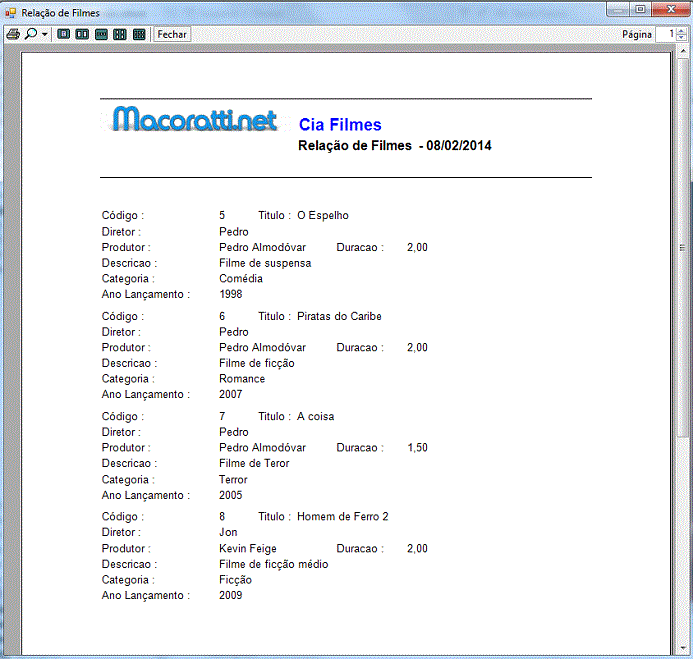693x659 pixels.
Task: Decrease page number with down stepper
Action: coord(681,38)
